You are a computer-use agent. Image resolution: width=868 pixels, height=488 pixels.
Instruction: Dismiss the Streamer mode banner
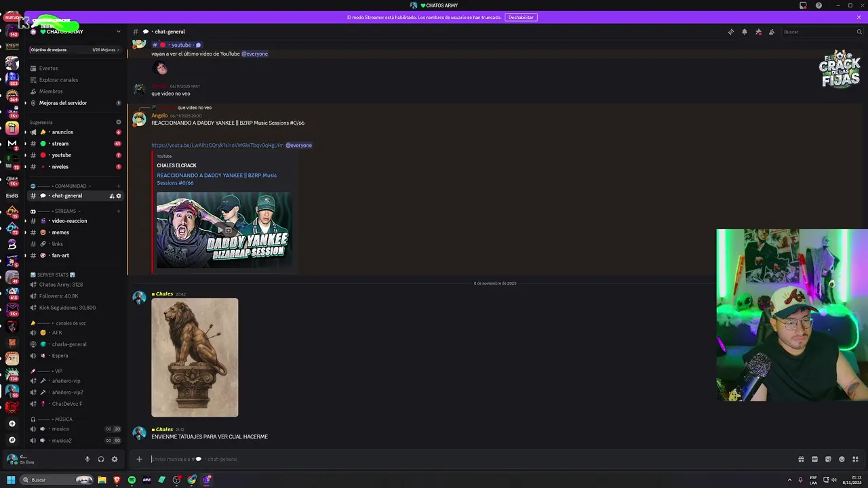(859, 17)
